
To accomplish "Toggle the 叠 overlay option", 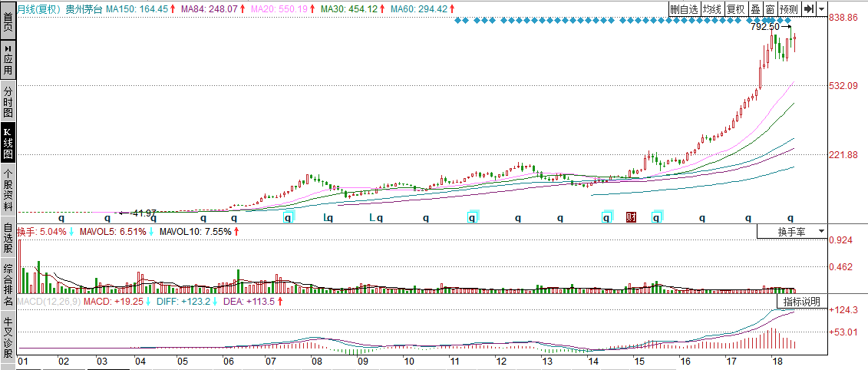I will 754,9.
